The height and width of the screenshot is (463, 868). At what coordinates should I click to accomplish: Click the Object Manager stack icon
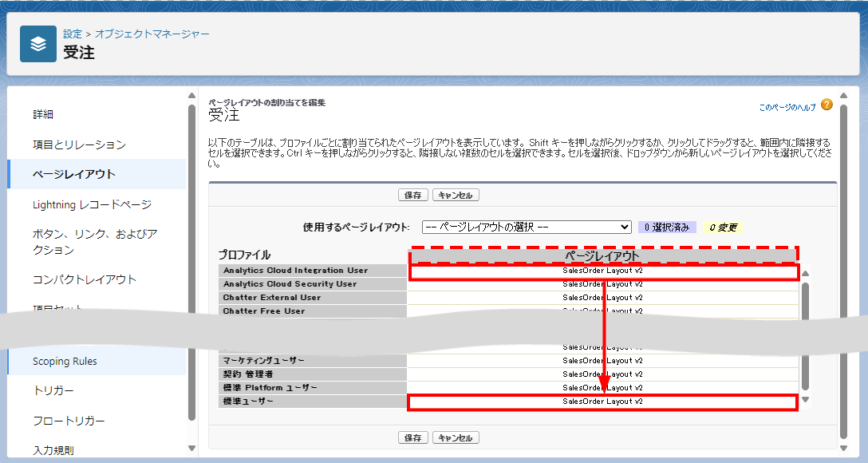(38, 44)
